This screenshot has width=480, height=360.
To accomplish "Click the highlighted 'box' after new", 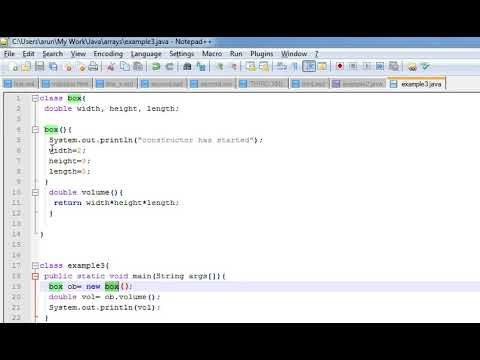I will click(x=112, y=286).
